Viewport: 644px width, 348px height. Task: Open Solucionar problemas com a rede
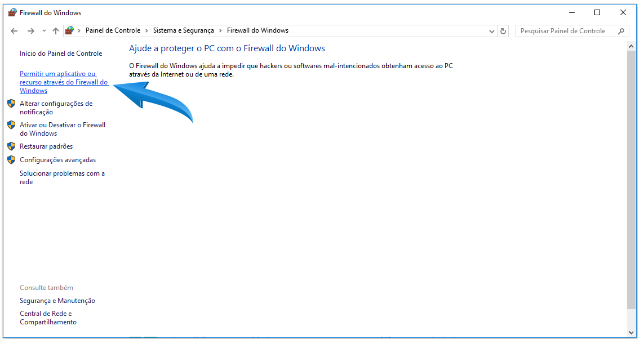point(62,178)
